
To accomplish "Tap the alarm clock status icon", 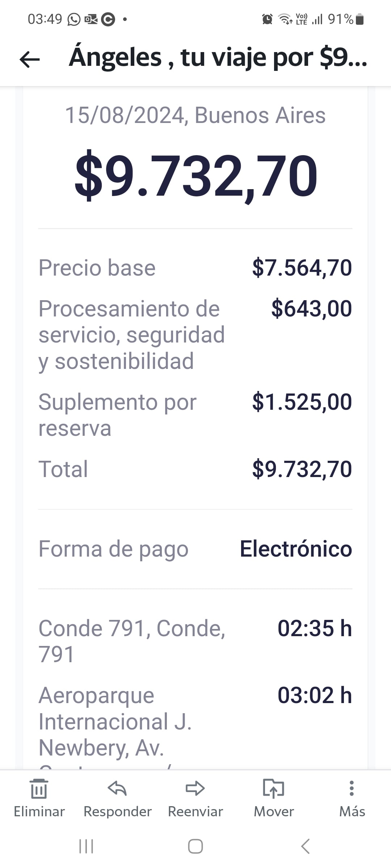I will (x=267, y=19).
